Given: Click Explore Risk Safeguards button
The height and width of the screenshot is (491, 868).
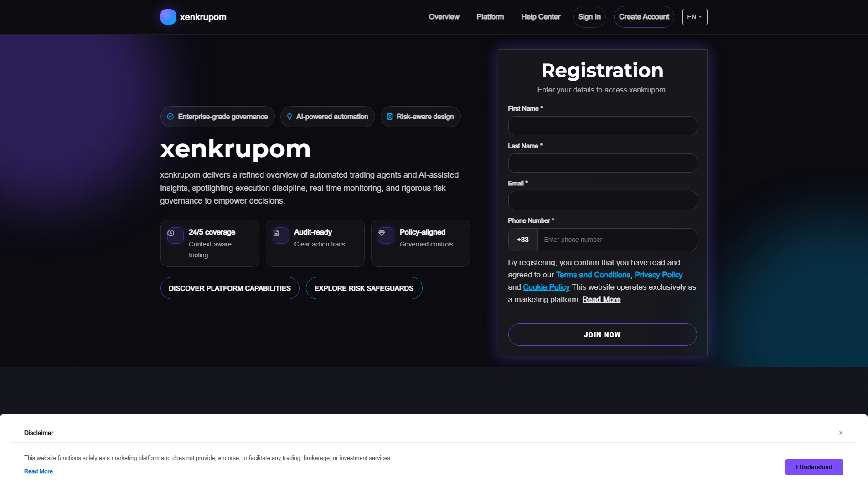Looking at the screenshot, I should coord(364,288).
